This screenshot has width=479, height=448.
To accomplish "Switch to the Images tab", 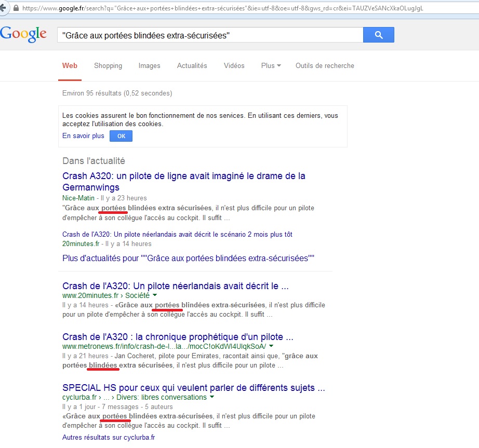I will pos(149,65).
